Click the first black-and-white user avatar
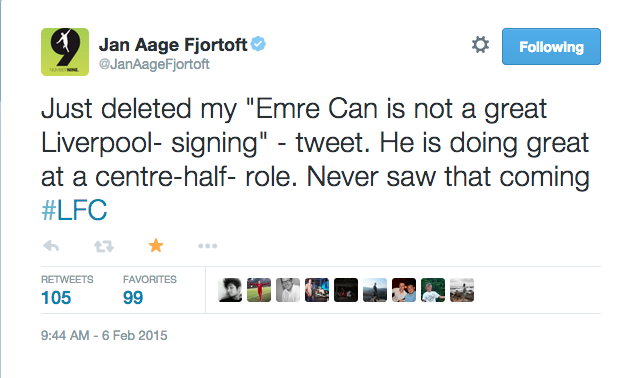Viewport: 637px width, 378px height. click(230, 290)
